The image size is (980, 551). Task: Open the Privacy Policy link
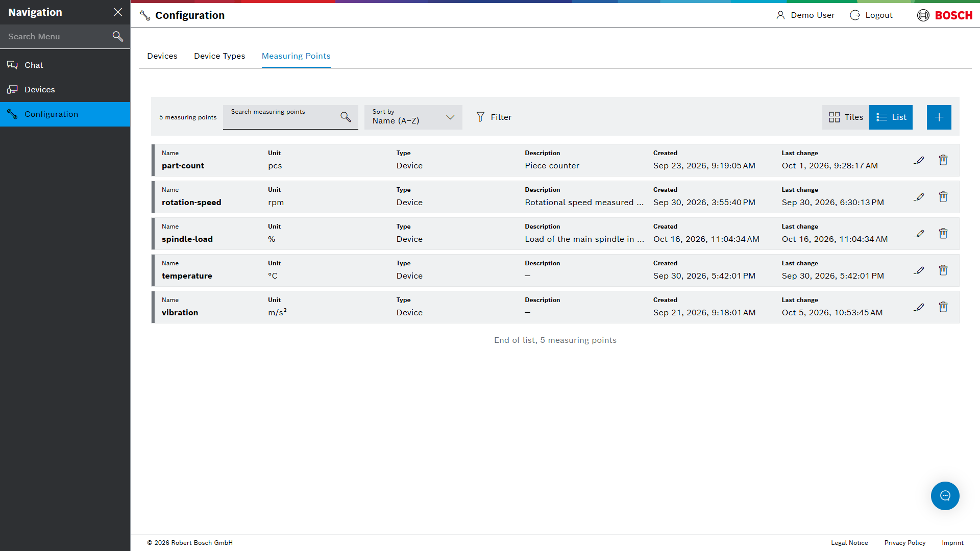point(905,543)
